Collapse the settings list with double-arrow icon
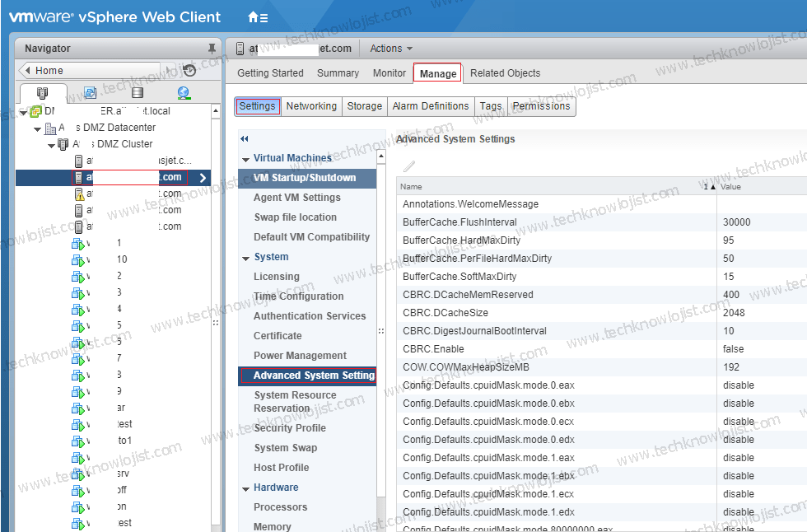This screenshot has width=807, height=532. click(245, 138)
